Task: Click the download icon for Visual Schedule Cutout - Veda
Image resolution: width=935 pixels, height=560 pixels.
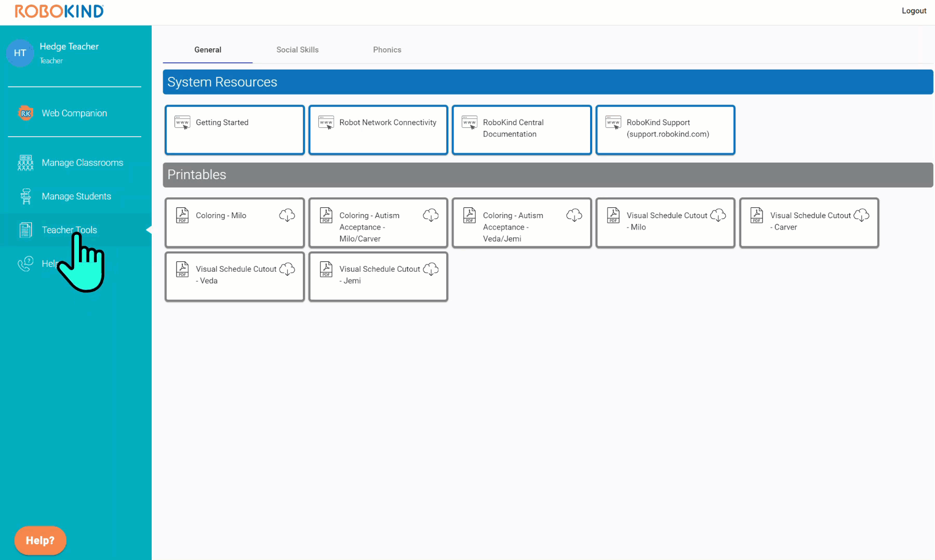Action: (x=287, y=269)
